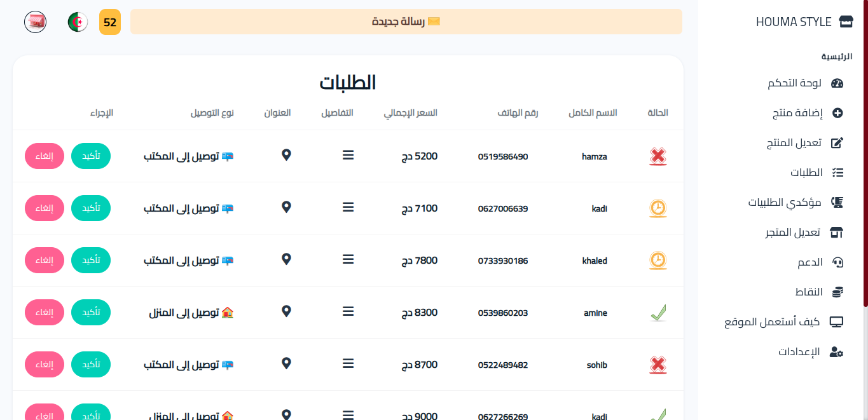Click the user gear icon for الإعدادات
Viewport: 868px width, 420px height.
[x=837, y=352]
